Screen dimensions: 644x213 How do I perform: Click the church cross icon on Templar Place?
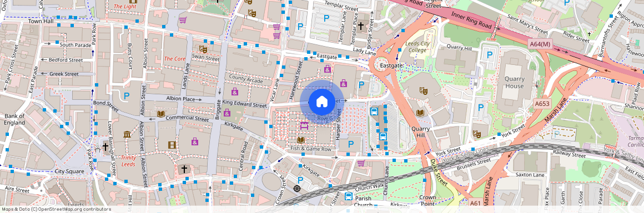[x=360, y=26]
